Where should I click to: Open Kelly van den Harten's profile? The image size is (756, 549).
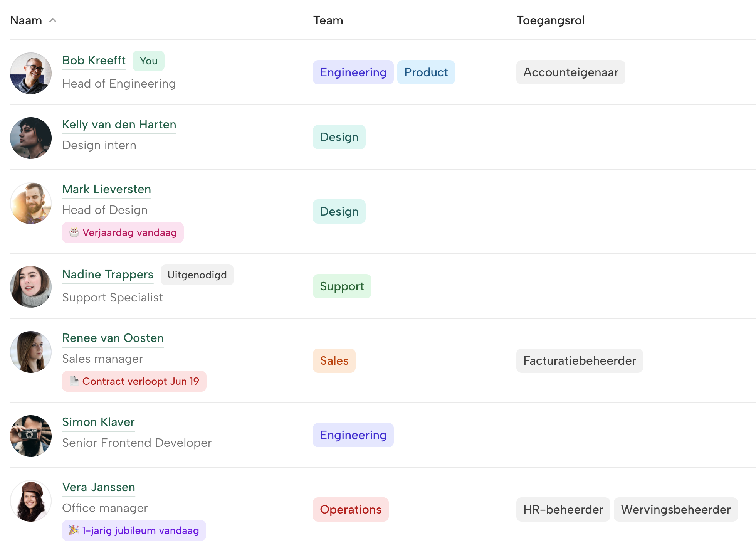pyautogui.click(x=119, y=125)
